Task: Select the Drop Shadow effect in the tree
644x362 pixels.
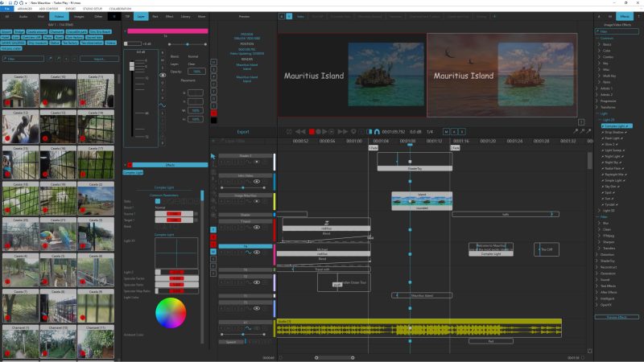Action: tap(614, 132)
